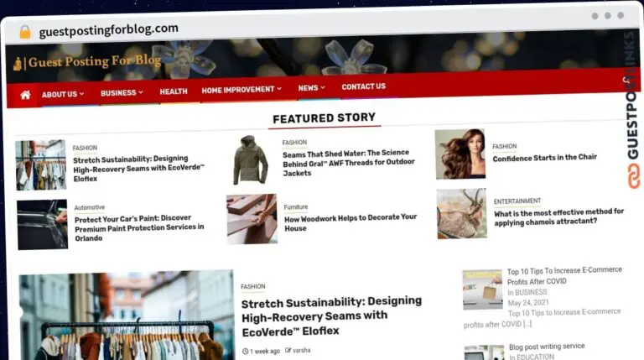Expand the News dropdown menu
The image size is (644, 360).
pyautogui.click(x=311, y=88)
